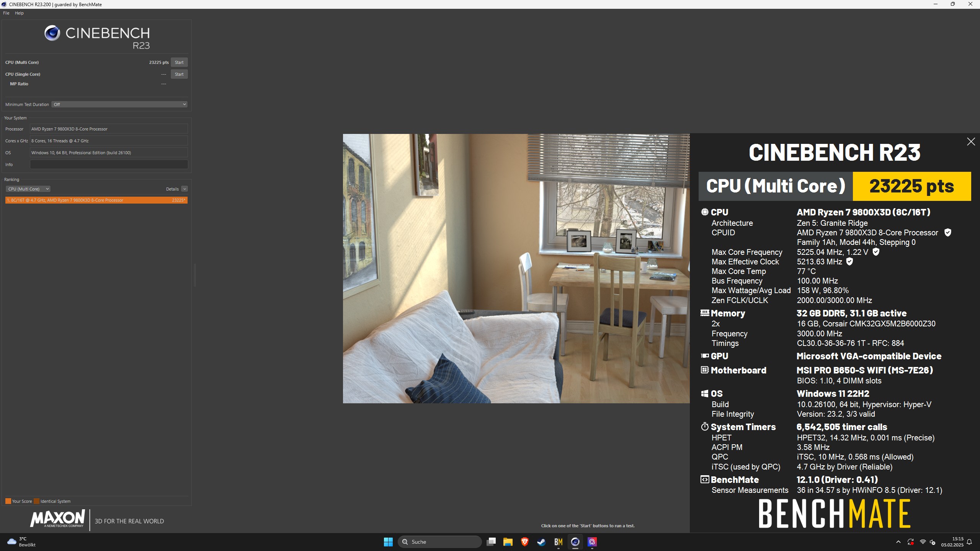This screenshot has width=980, height=551.
Task: Click the Cores x GHz field
Action: coord(109,141)
